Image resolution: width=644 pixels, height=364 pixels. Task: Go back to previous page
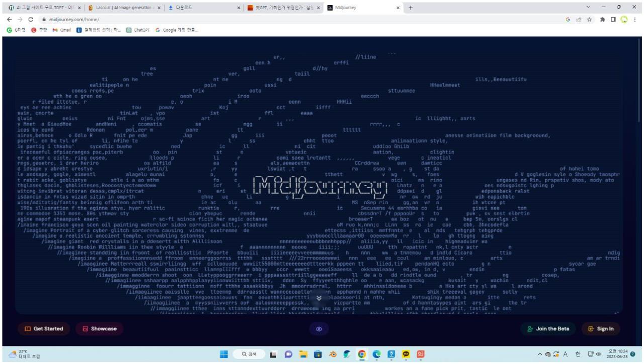[x=9, y=20]
